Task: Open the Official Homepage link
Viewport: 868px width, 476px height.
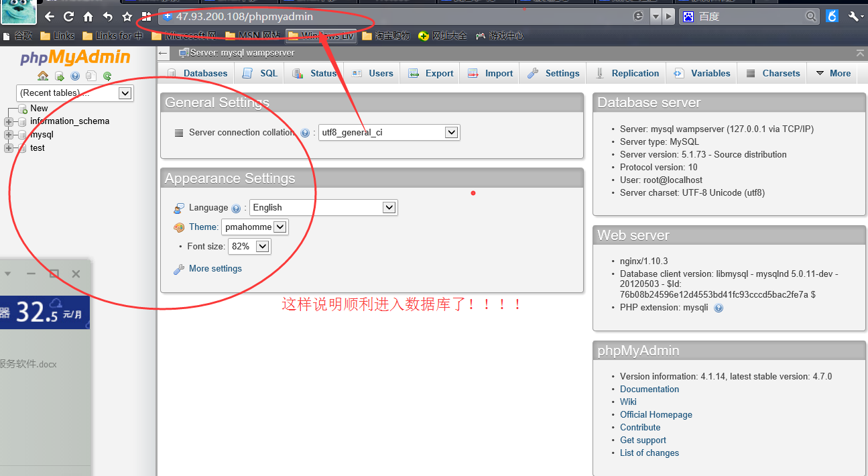Action: [656, 415]
